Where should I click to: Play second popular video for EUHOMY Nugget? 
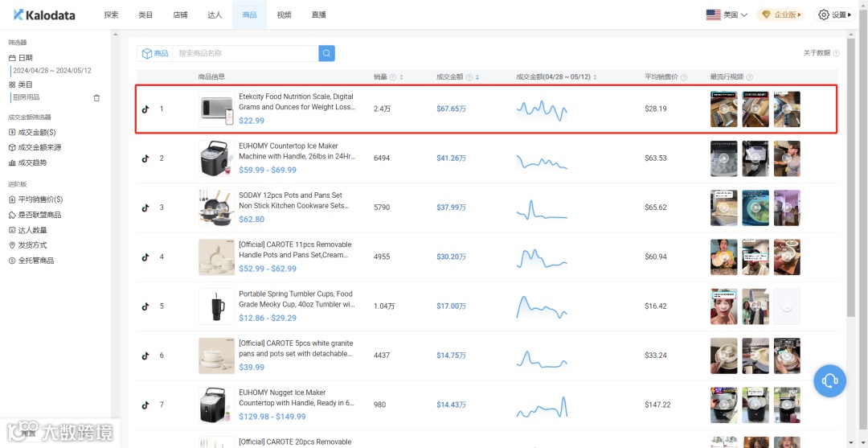755,405
